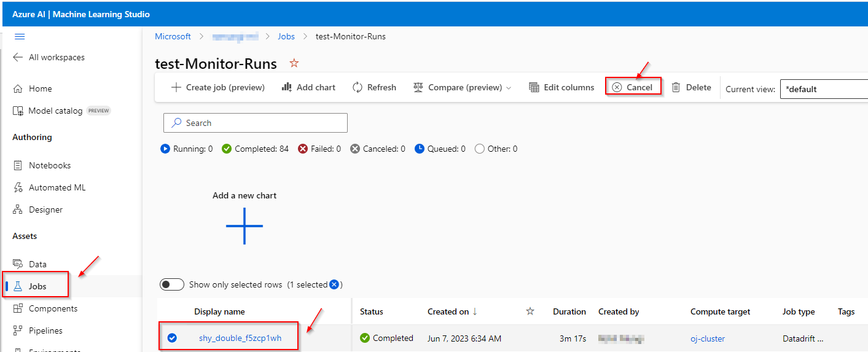Open Data assets page
This screenshot has height=352, width=868.
pyautogui.click(x=29, y=264)
